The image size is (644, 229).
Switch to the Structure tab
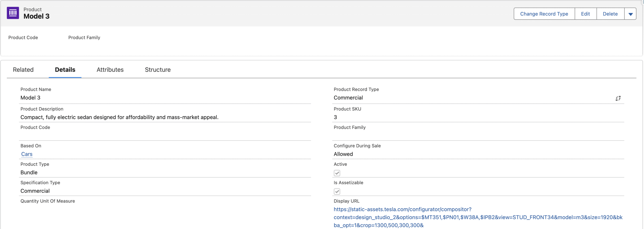click(157, 70)
